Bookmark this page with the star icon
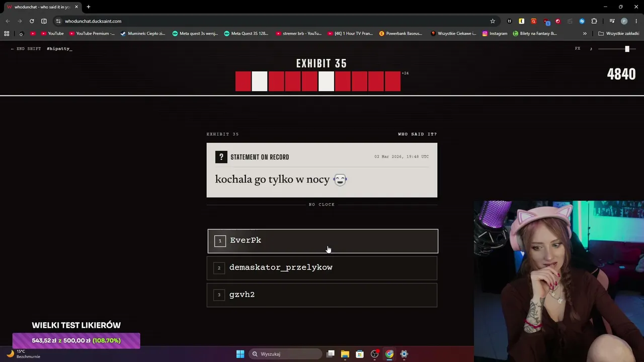 click(x=493, y=21)
